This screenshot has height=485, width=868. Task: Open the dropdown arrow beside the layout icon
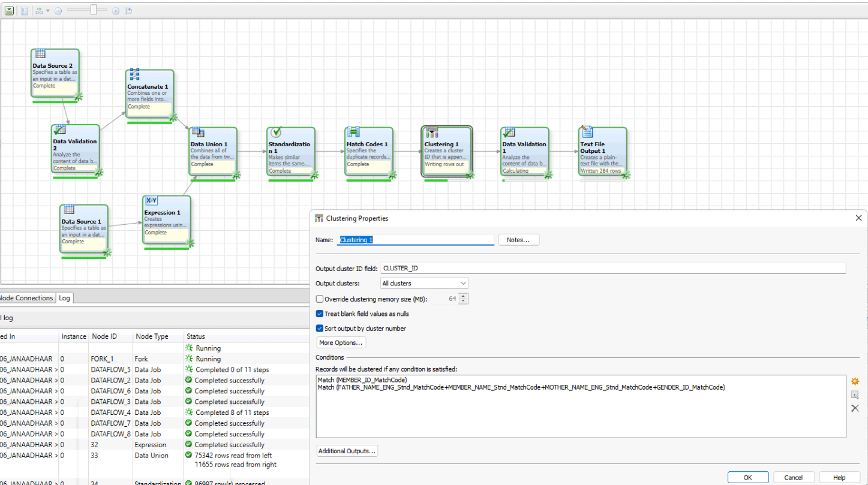(x=48, y=10)
